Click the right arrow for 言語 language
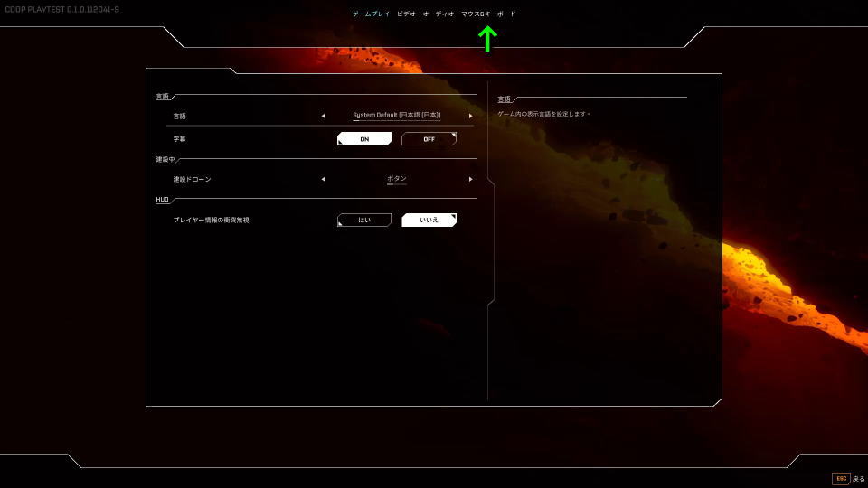 click(x=470, y=116)
